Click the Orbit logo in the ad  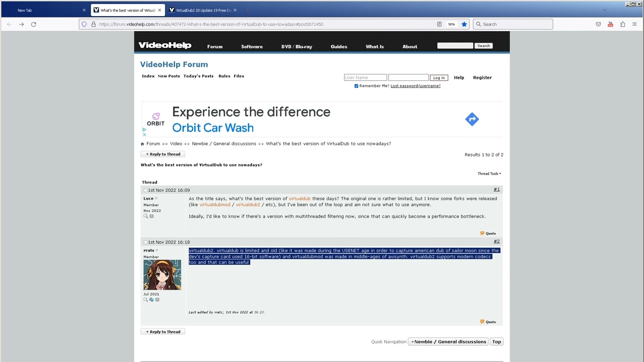[155, 119]
